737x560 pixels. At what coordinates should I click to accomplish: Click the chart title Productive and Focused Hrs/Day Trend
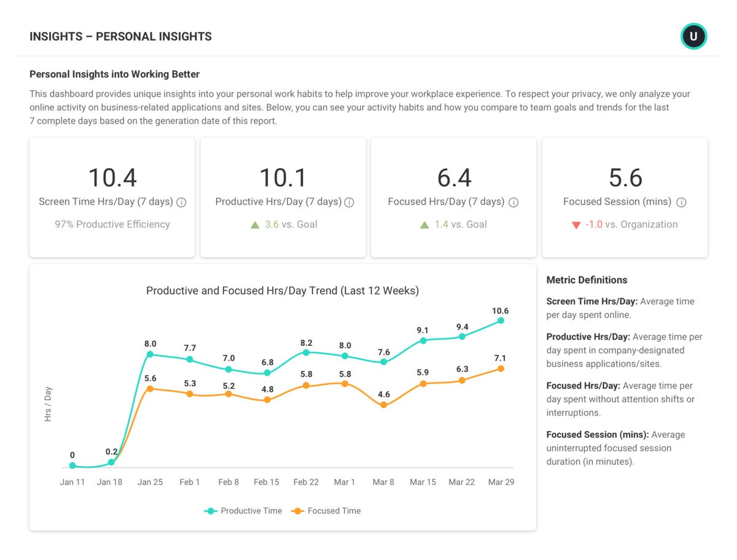[x=283, y=290]
